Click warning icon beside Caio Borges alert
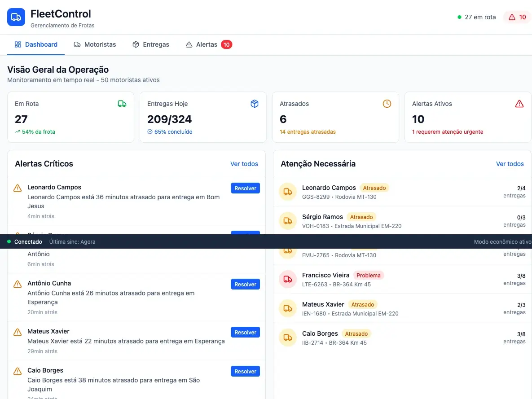 coord(18,371)
